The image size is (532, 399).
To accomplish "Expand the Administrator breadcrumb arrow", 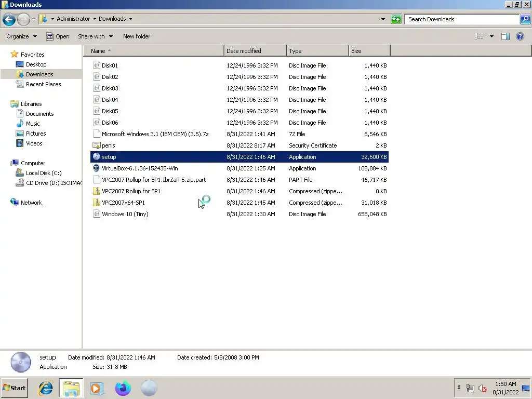I will (x=95, y=19).
